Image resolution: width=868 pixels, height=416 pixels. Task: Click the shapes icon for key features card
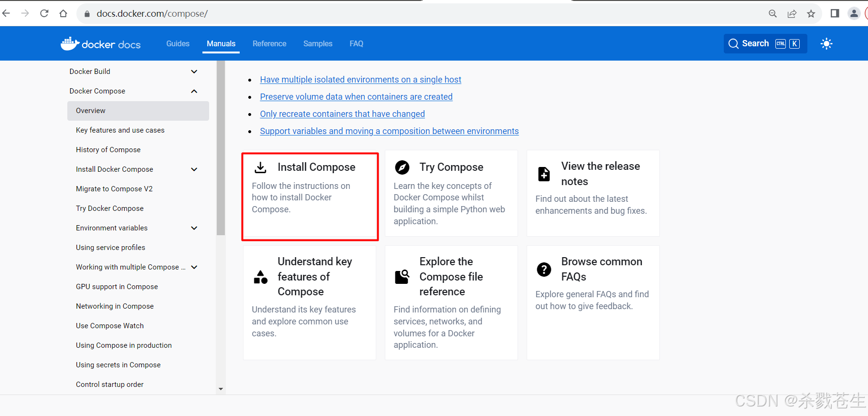pos(260,277)
